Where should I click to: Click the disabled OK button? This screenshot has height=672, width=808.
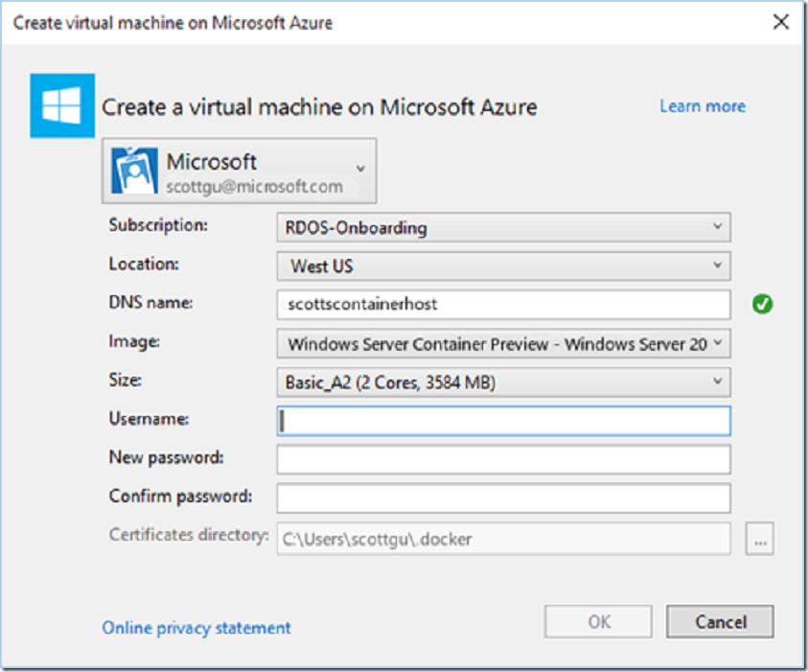point(598,621)
